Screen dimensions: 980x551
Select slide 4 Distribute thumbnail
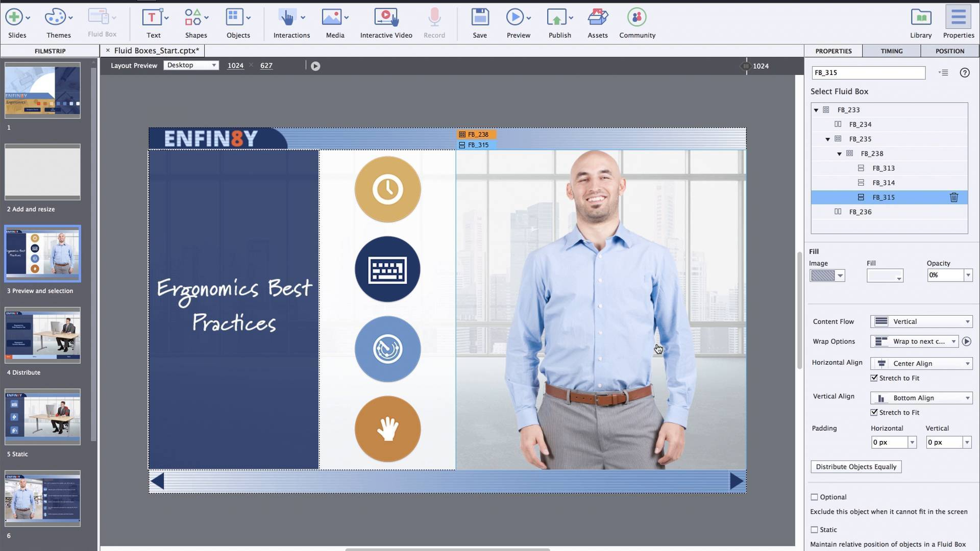click(42, 335)
